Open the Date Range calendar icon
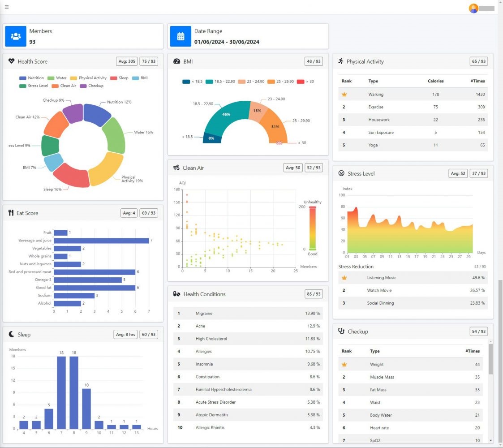This screenshot has height=448, width=503. [x=181, y=36]
